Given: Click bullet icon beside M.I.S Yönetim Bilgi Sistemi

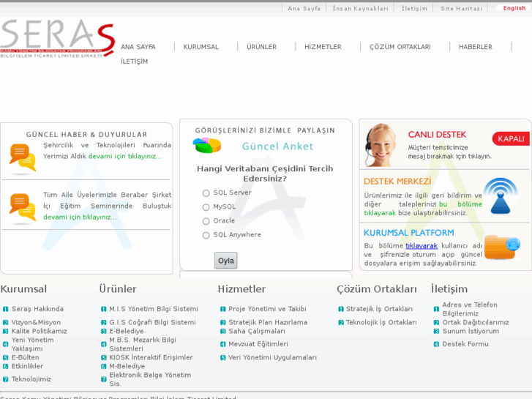Looking at the screenshot, I should click(x=103, y=309).
